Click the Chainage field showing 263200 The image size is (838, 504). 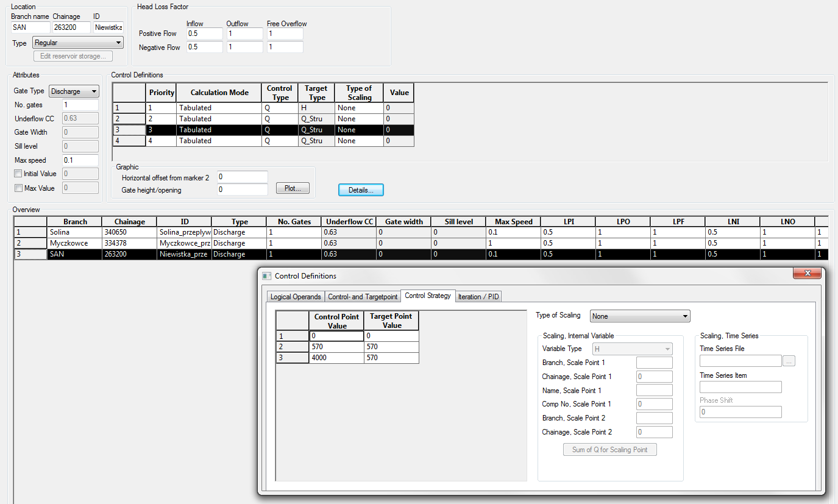click(x=71, y=27)
